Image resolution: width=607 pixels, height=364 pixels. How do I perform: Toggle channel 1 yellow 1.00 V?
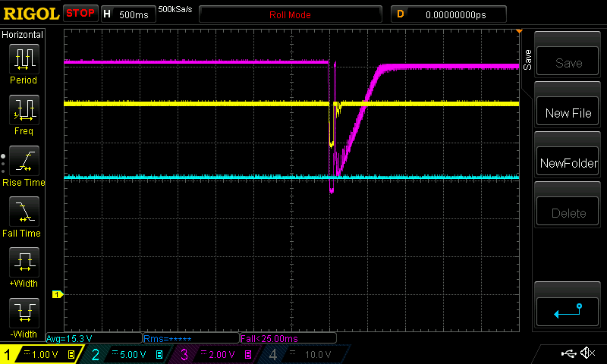point(42,354)
